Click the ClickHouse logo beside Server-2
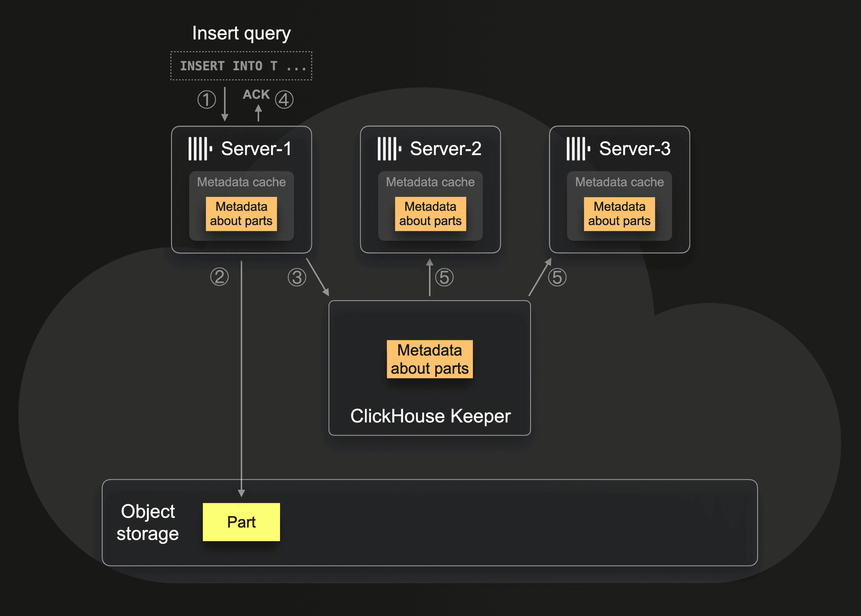Screen dimensions: 861x616 click(x=389, y=148)
